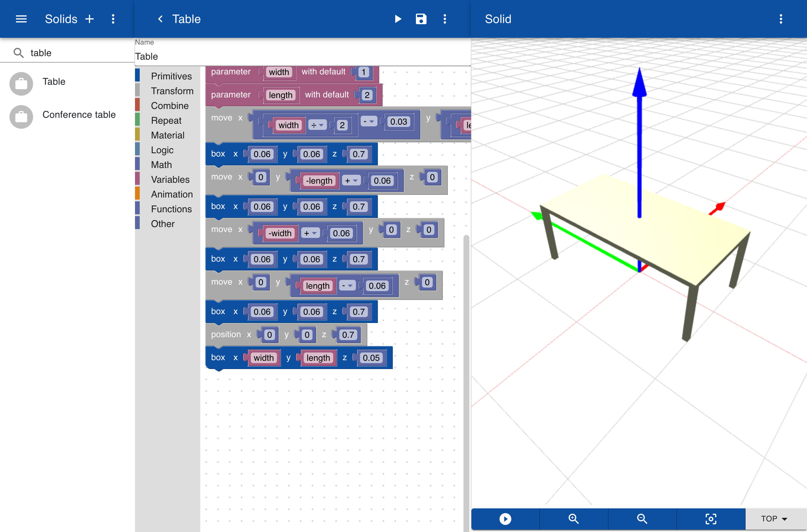This screenshot has width=807, height=532.
Task: Open the hamburger navigation menu
Action: (21, 19)
